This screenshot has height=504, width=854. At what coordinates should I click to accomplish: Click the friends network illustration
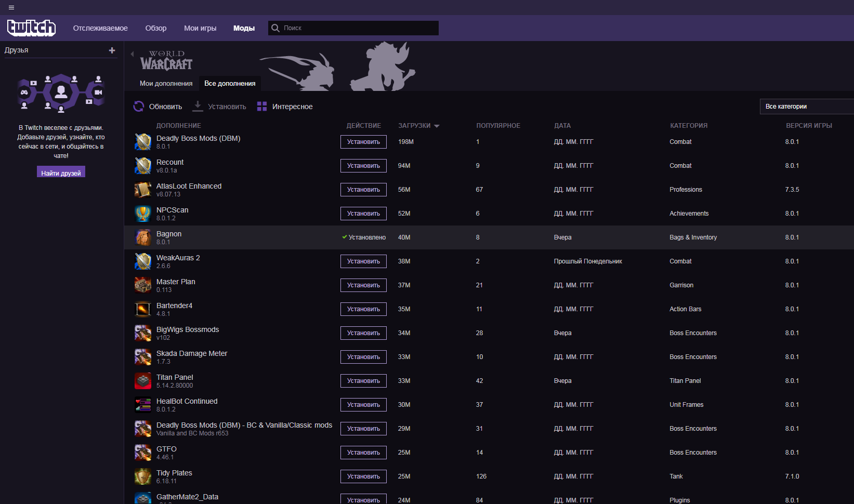61,93
